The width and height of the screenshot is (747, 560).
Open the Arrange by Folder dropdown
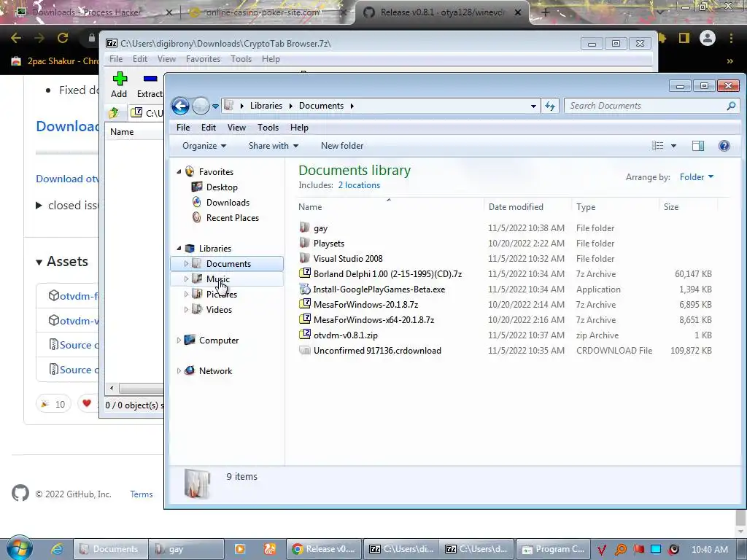pos(697,177)
